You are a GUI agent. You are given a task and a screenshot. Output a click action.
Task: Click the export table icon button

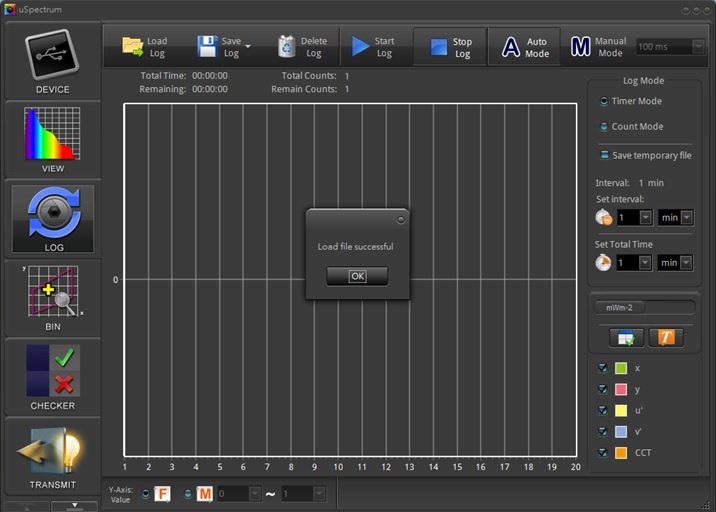pyautogui.click(x=626, y=338)
